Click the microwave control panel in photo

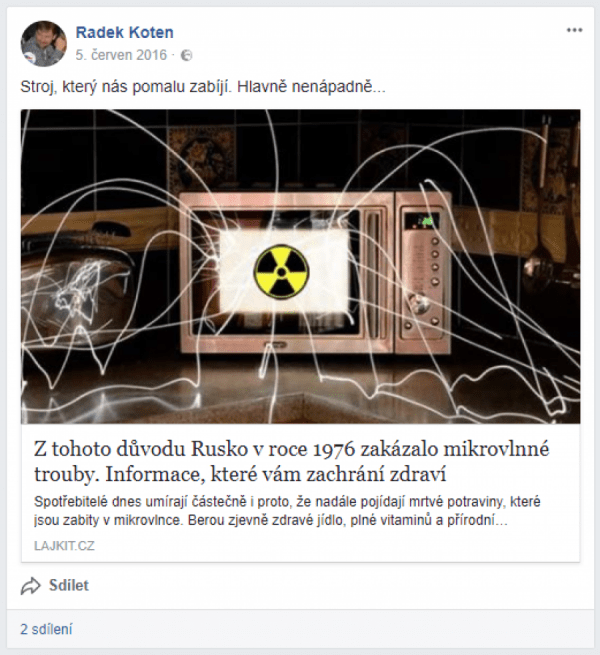(423, 272)
